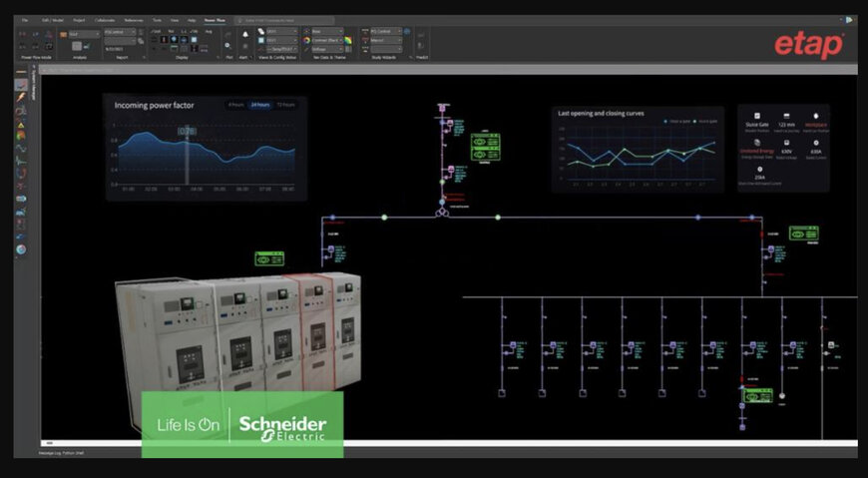The image size is (868, 478).
Task: Open the PQ Control dropdown in Study Wizards
Action: point(386,32)
